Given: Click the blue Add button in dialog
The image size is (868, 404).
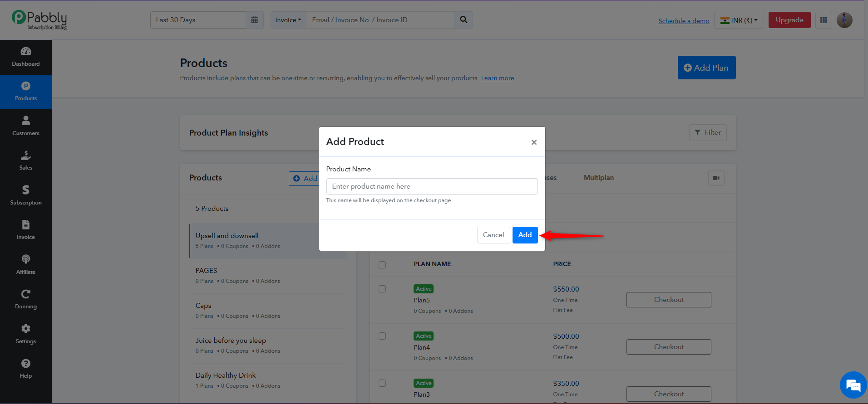Looking at the screenshot, I should click(525, 235).
